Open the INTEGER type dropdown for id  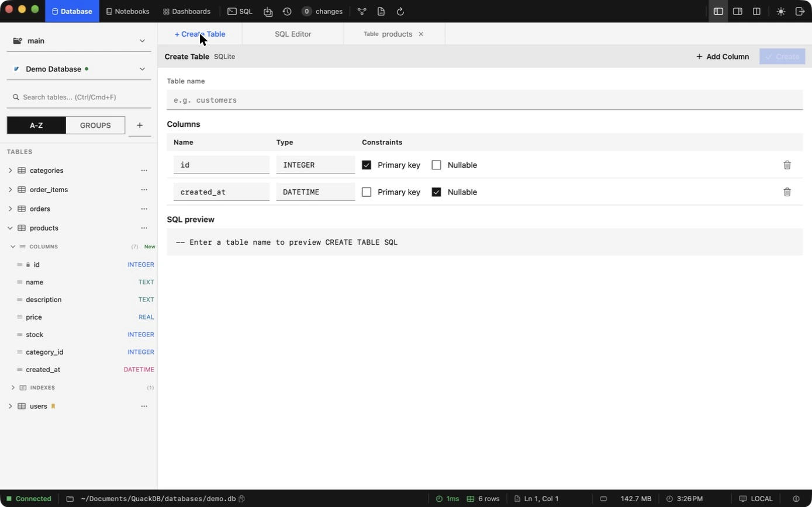316,165
